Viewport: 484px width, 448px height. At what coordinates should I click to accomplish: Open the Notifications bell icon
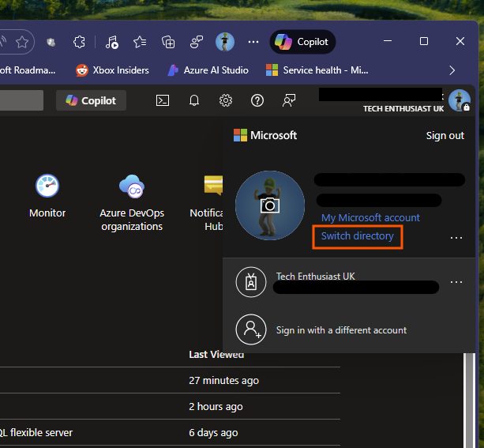pos(194,100)
